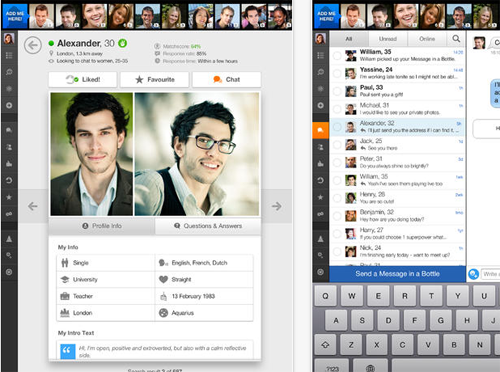The width and height of the screenshot is (500, 372).
Task: Click the blue bottle icon beside the Write field
Action: (x=473, y=274)
